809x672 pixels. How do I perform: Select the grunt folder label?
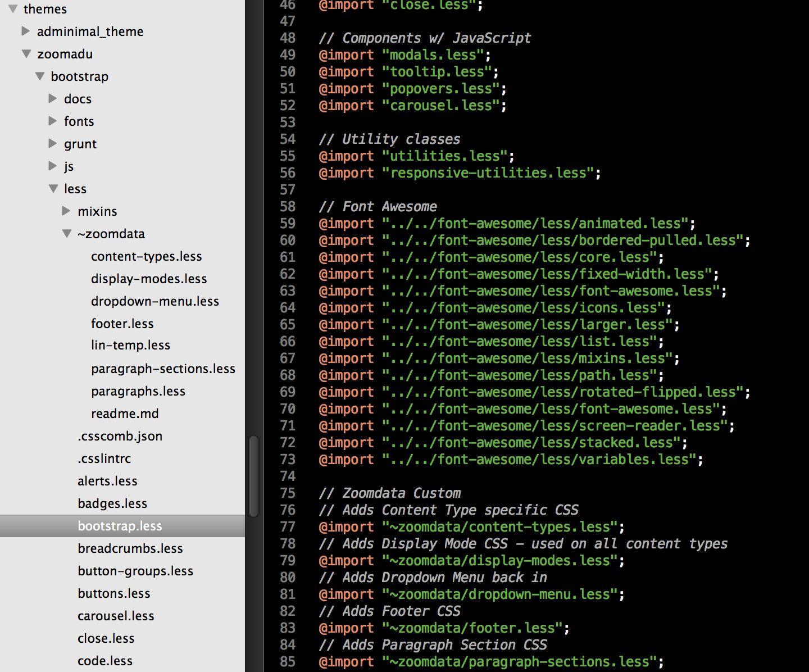point(80,144)
